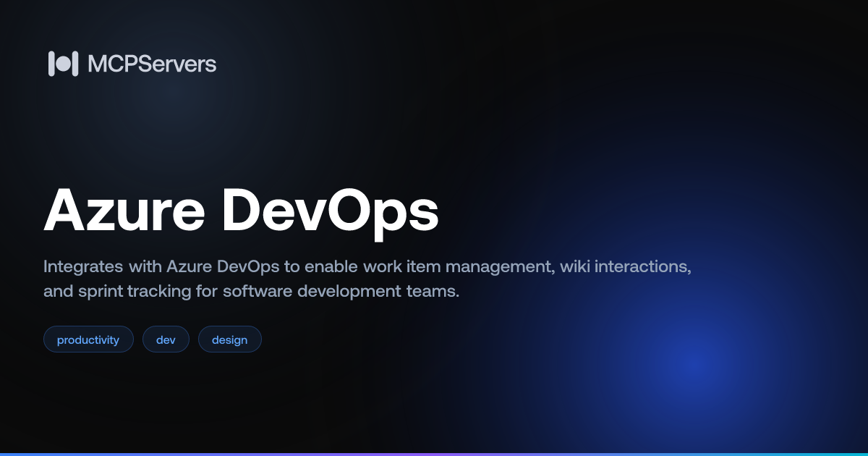Select the productivity tag
This screenshot has height=456, width=868.
[x=88, y=339]
